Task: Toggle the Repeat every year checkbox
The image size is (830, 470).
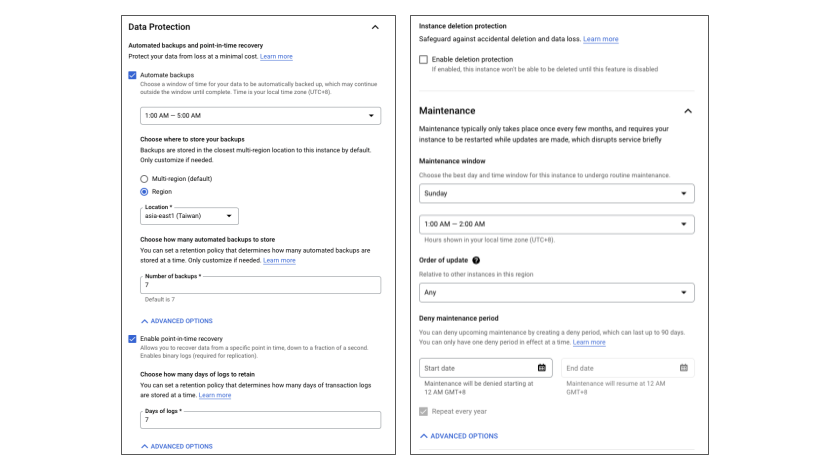Action: click(x=423, y=411)
